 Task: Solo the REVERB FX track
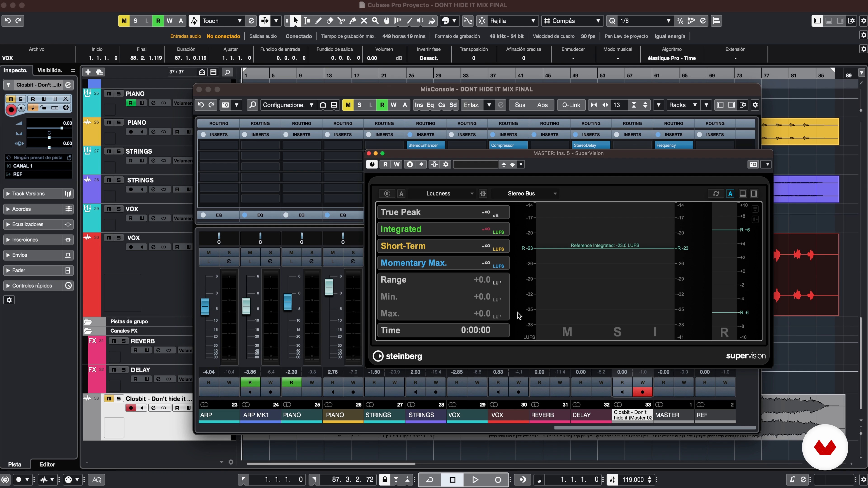(124, 341)
